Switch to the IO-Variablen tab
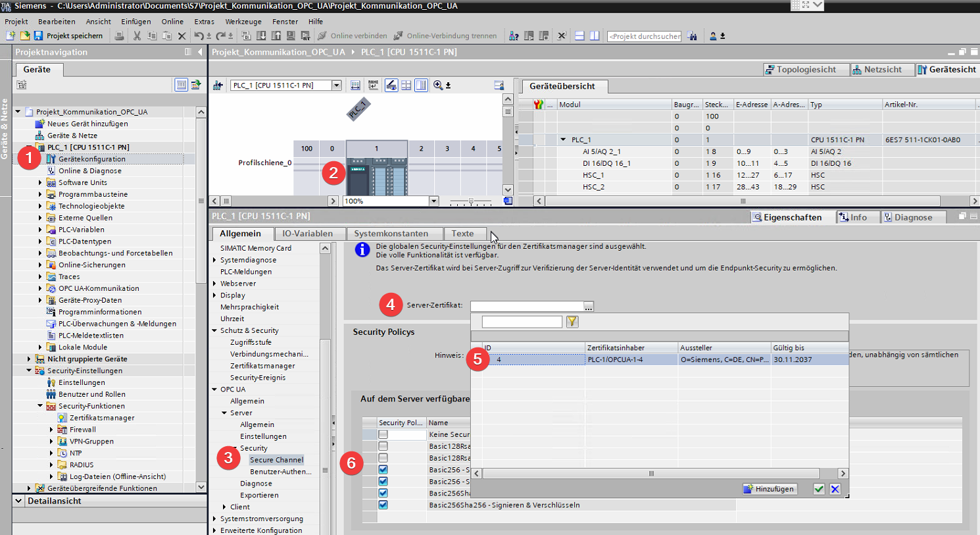The image size is (980, 535). coord(307,234)
